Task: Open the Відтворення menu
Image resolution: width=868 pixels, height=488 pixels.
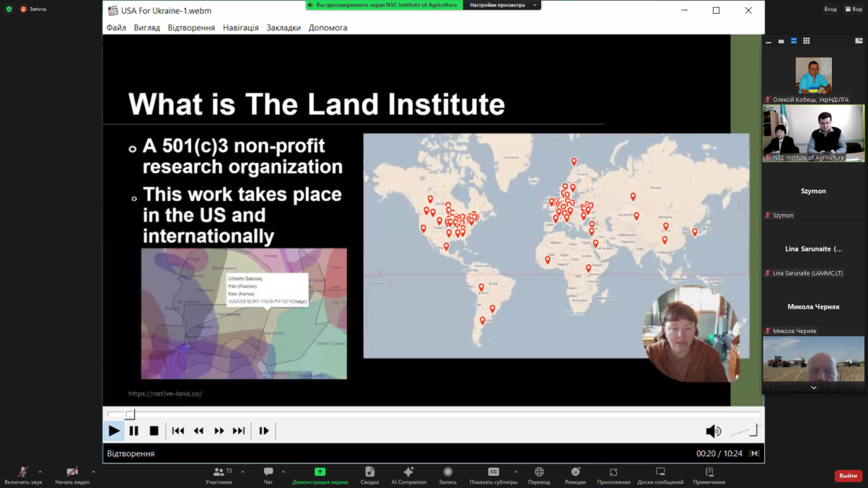Action: click(191, 27)
